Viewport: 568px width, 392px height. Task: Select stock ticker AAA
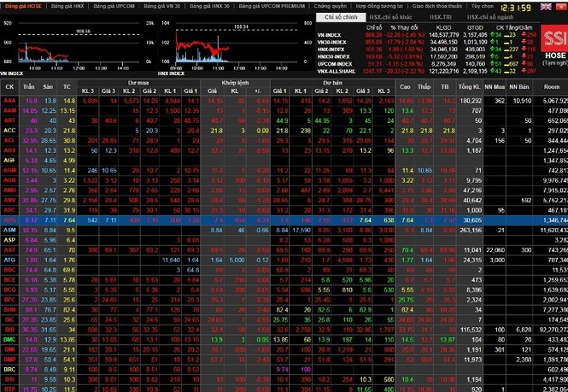9,101
